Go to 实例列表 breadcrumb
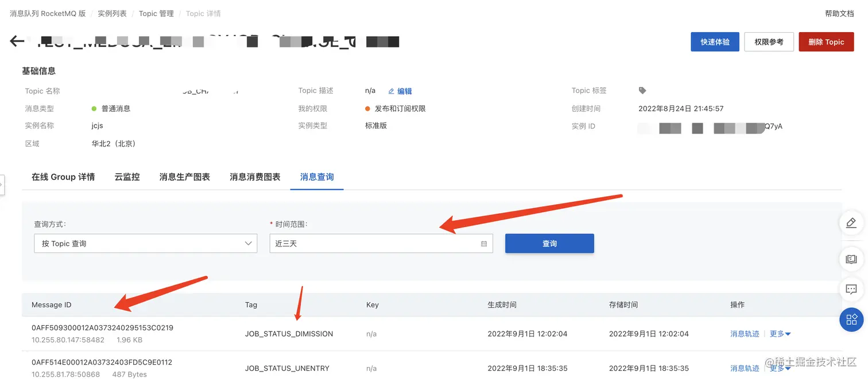 tap(112, 13)
